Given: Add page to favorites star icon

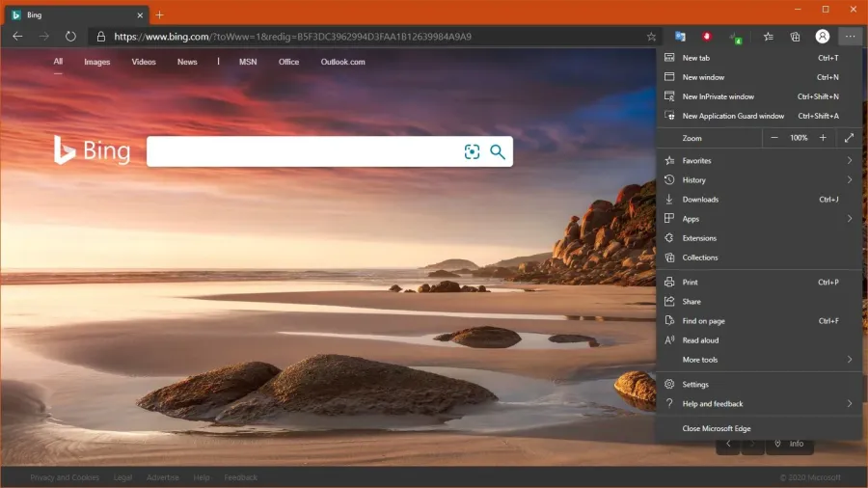Looking at the screenshot, I should (x=651, y=37).
